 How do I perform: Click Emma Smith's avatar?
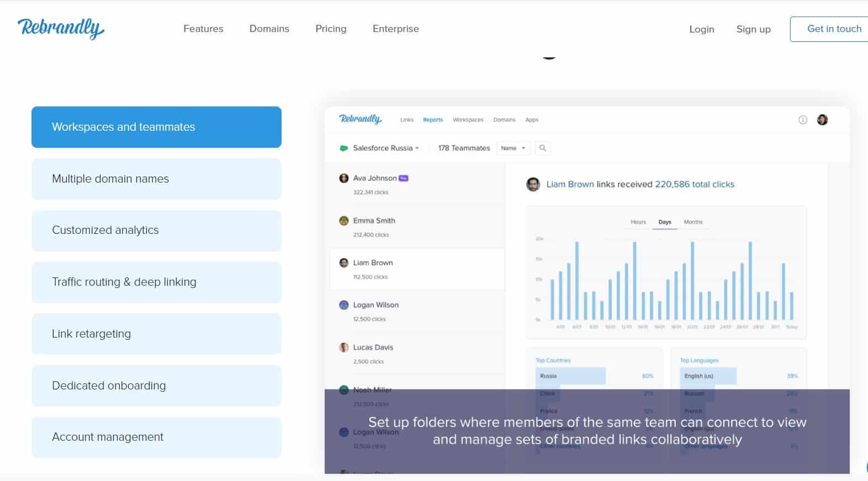[x=343, y=221]
